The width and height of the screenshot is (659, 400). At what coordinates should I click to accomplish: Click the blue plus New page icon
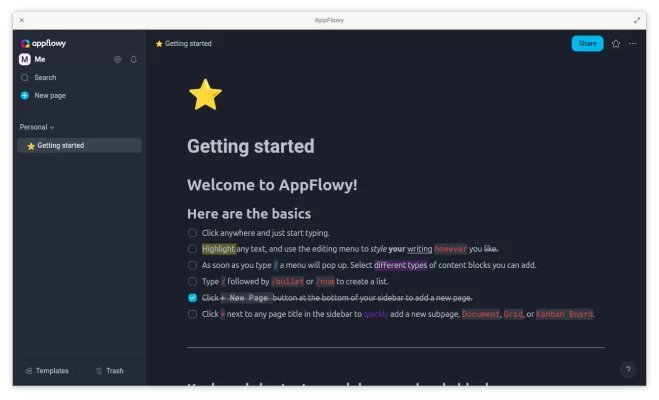[x=25, y=95]
